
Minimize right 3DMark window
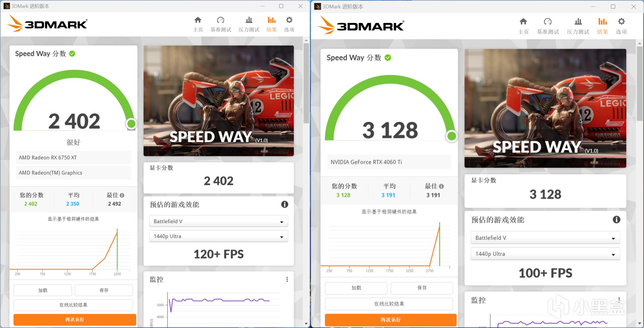(593, 6)
